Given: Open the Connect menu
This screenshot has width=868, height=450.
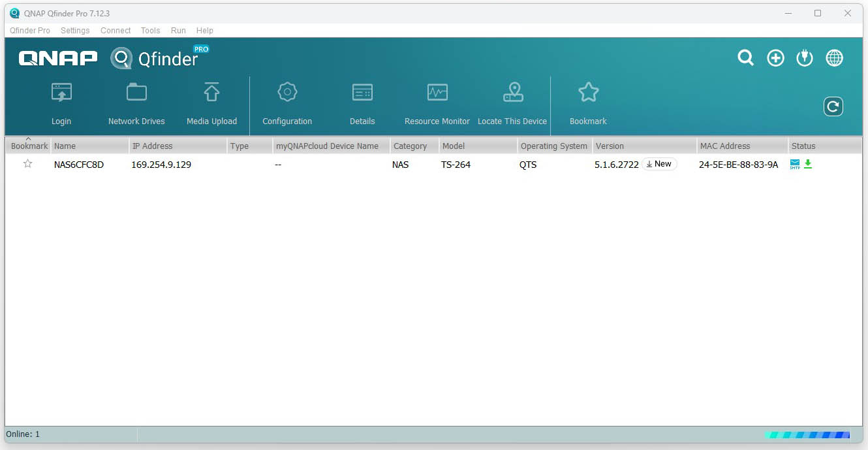Looking at the screenshot, I should (116, 31).
